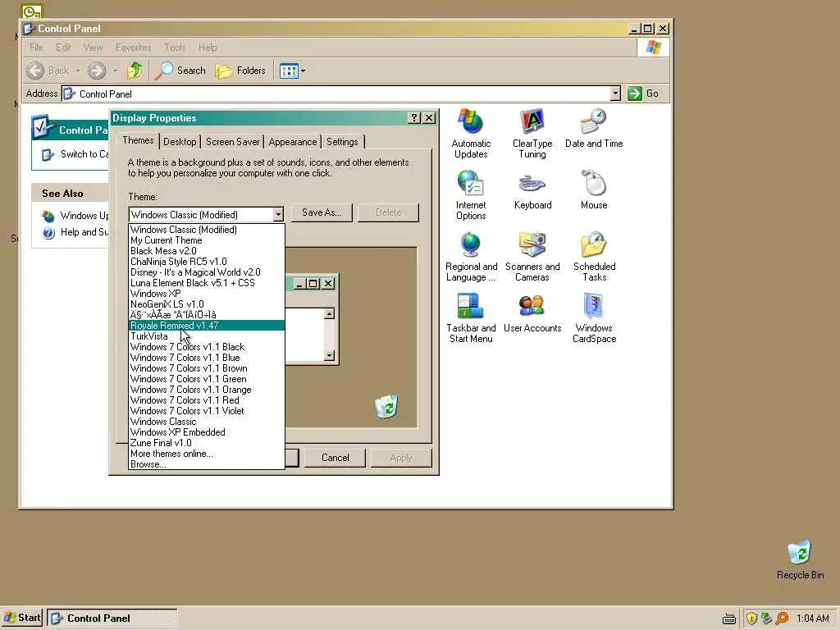The height and width of the screenshot is (630, 840).
Task: Switch to the Desktop tab
Action: tap(180, 142)
